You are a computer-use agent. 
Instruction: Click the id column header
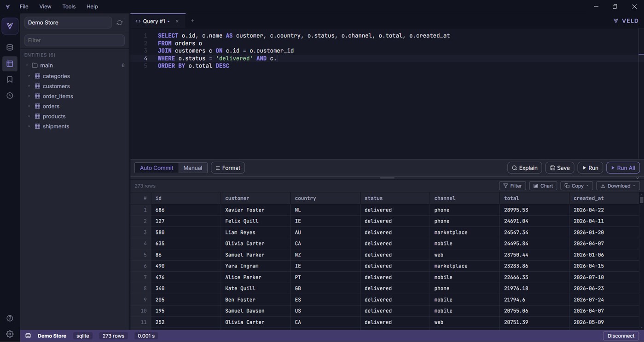click(186, 198)
